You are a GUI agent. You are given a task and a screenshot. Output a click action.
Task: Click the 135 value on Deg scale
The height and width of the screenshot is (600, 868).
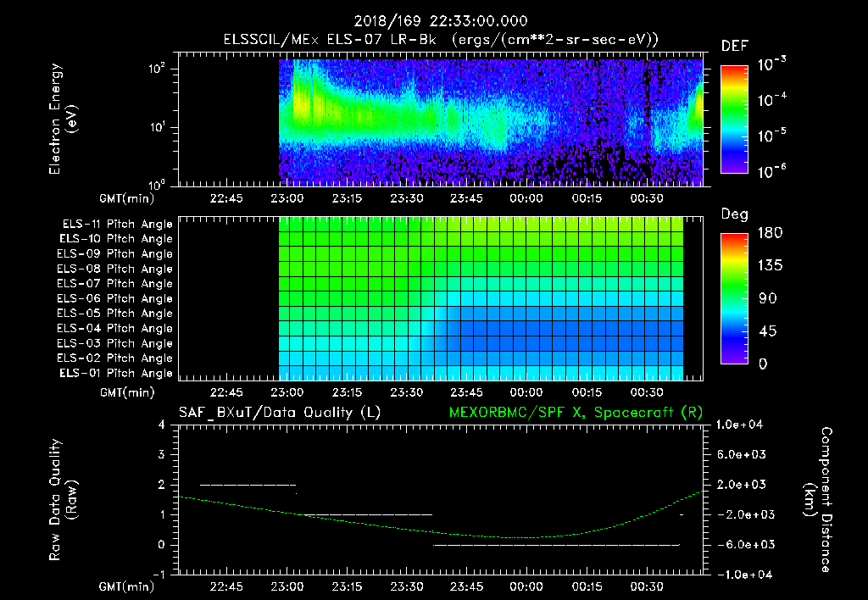pos(771,266)
